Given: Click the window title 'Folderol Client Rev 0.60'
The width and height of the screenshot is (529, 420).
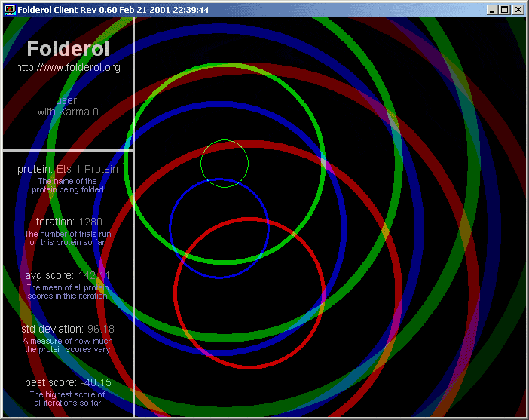Looking at the screenshot, I should click(x=67, y=10).
